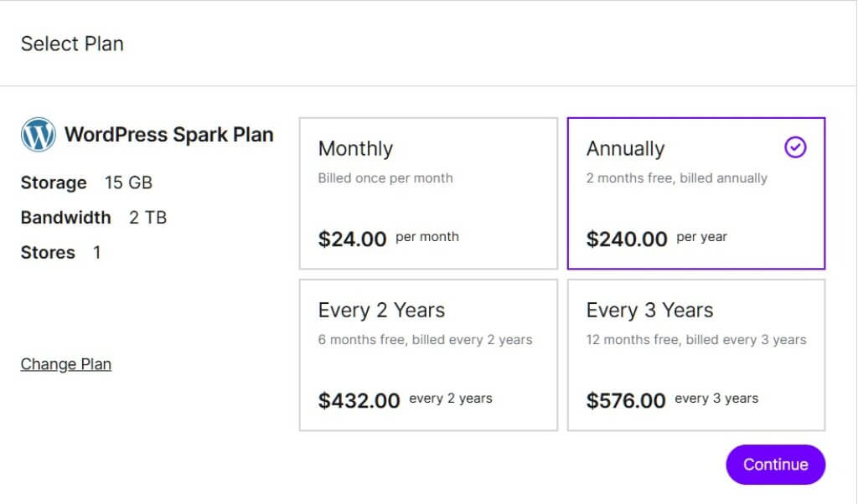Click the WordPress Spark Plan title

click(x=169, y=135)
